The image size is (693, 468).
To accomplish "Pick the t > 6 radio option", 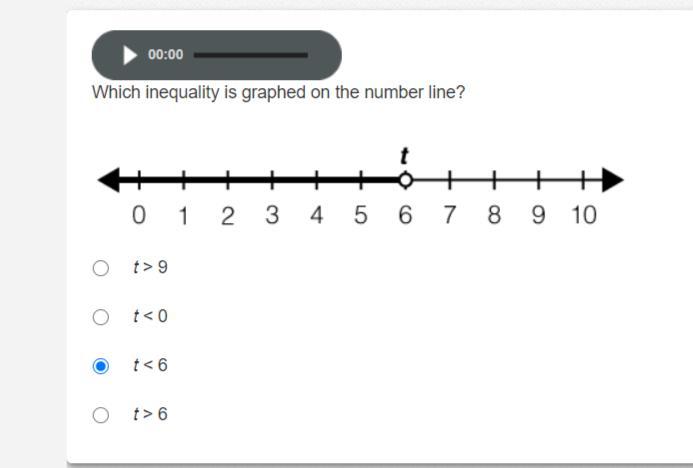I will click(101, 415).
